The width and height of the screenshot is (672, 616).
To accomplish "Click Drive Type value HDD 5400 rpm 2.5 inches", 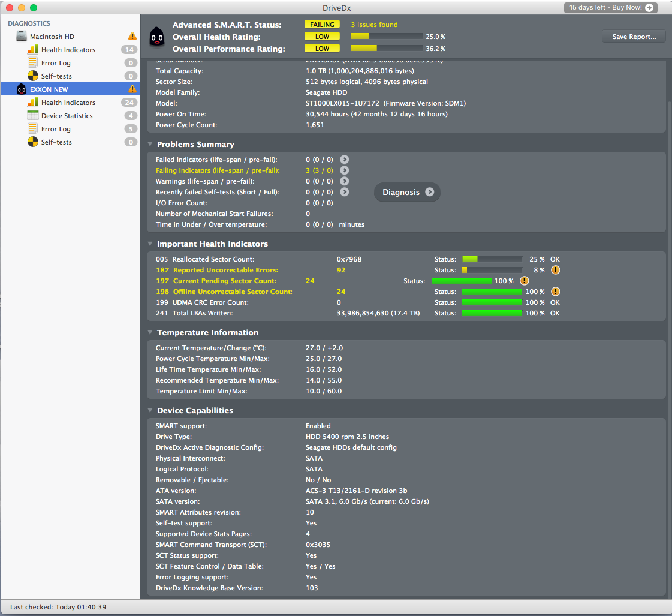I will [x=347, y=437].
